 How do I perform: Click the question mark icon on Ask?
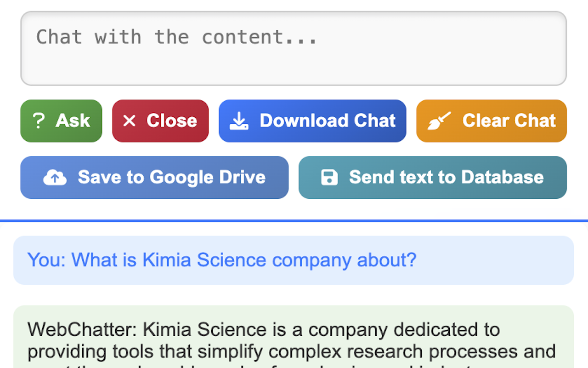pyautogui.click(x=39, y=121)
